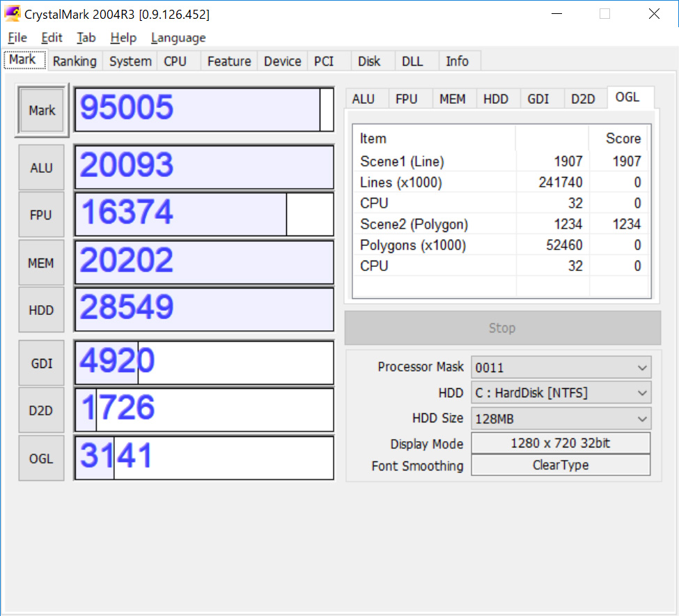Image resolution: width=679 pixels, height=616 pixels.
Task: Open the Language menu
Action: [178, 38]
